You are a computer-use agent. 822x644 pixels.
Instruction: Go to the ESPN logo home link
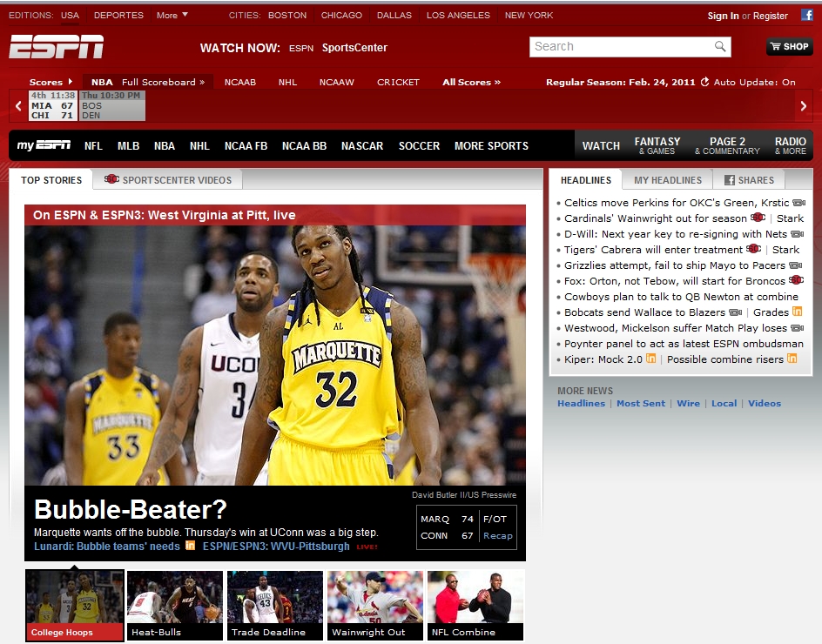coord(56,47)
